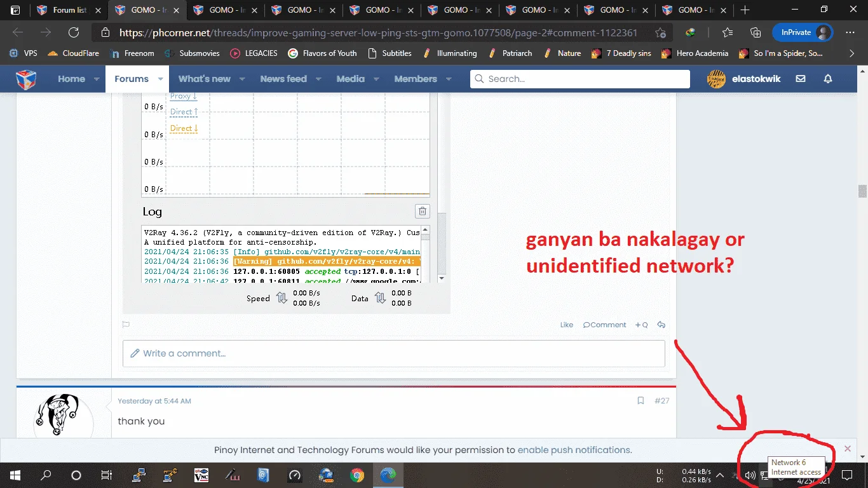The image size is (868, 488).
Task: Bookmark post #27
Action: pos(641,401)
